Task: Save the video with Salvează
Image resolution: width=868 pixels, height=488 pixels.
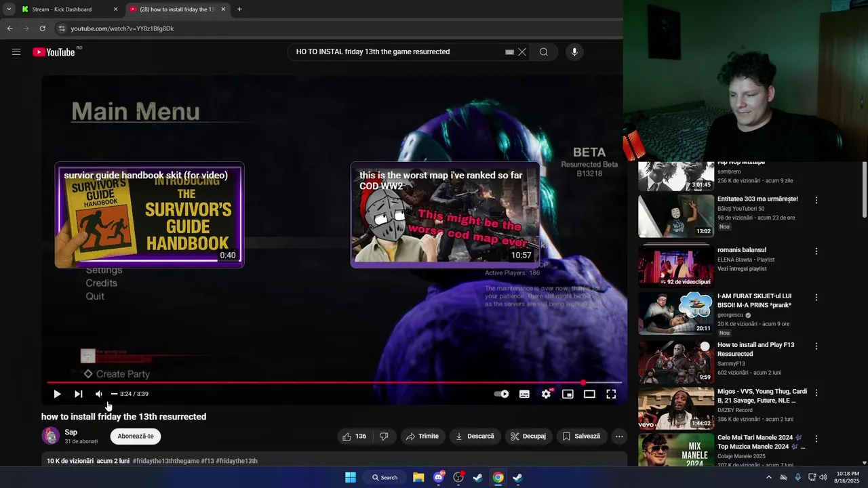Action: point(582,436)
